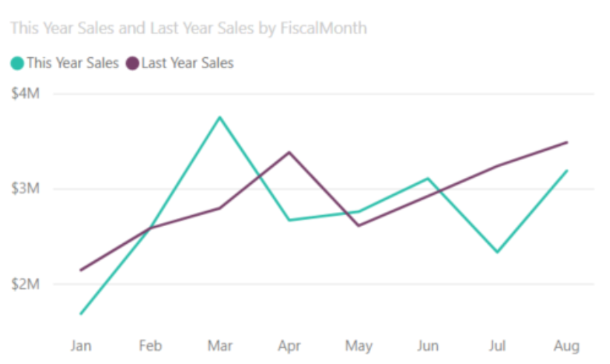Select Jul on the x-axis
Image resolution: width=610 pixels, height=364 pixels.
497,345
